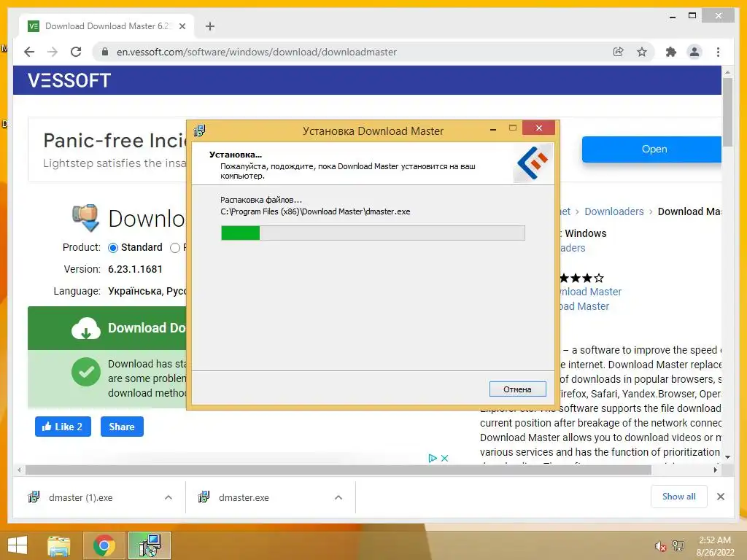This screenshot has width=747, height=560.
Task: Click the Download Master logo in installer header
Action: point(533,163)
